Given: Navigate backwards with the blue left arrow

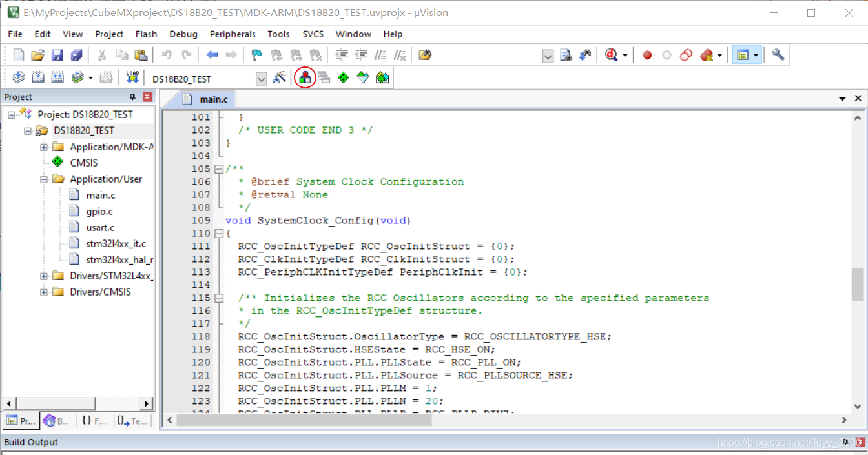Looking at the screenshot, I should (212, 55).
